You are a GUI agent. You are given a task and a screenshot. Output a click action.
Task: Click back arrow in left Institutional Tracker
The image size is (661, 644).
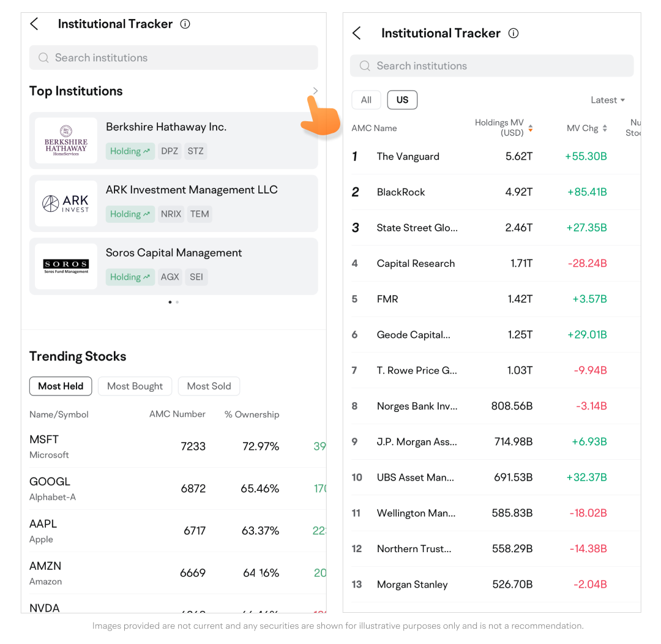35,24
